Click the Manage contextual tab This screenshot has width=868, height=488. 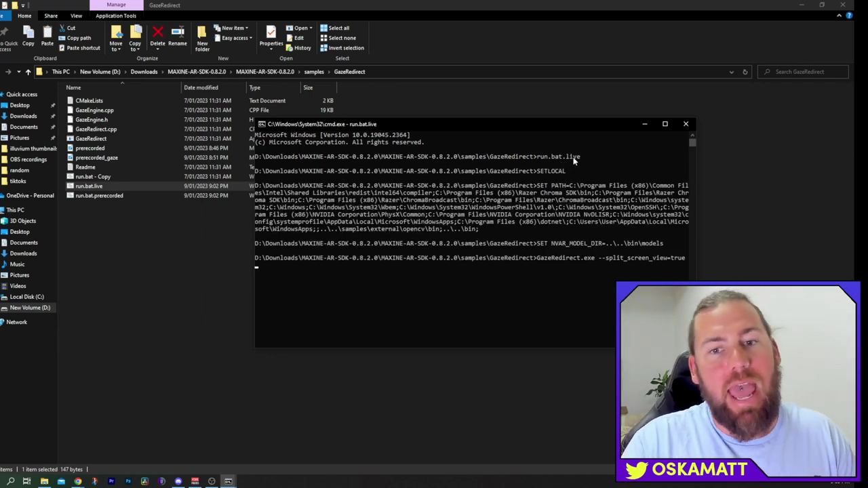(x=116, y=5)
